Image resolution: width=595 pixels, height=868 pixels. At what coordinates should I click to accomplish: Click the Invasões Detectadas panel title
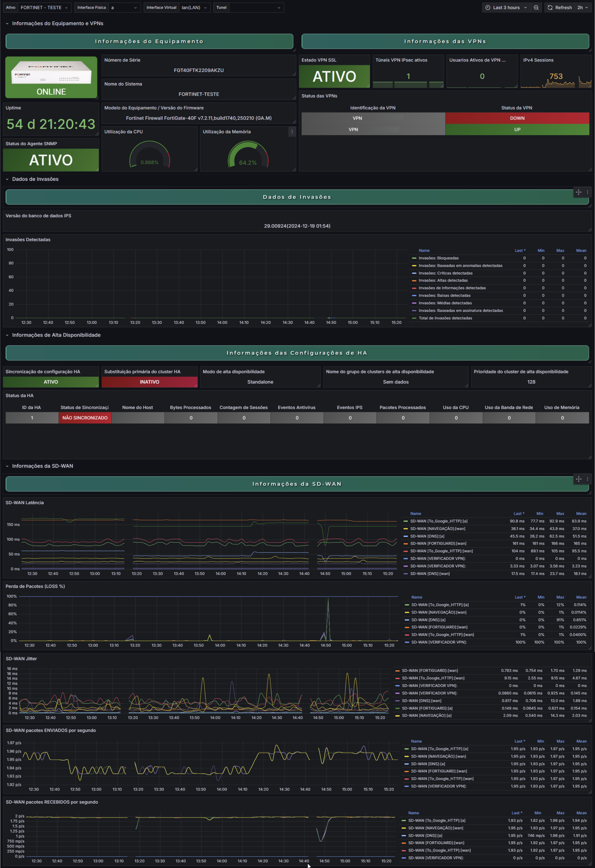[x=28, y=240]
